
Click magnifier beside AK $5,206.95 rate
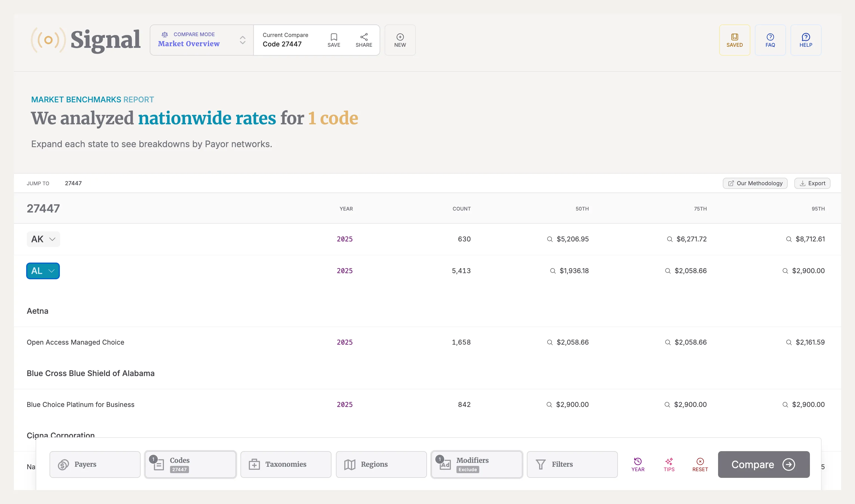(x=549, y=239)
